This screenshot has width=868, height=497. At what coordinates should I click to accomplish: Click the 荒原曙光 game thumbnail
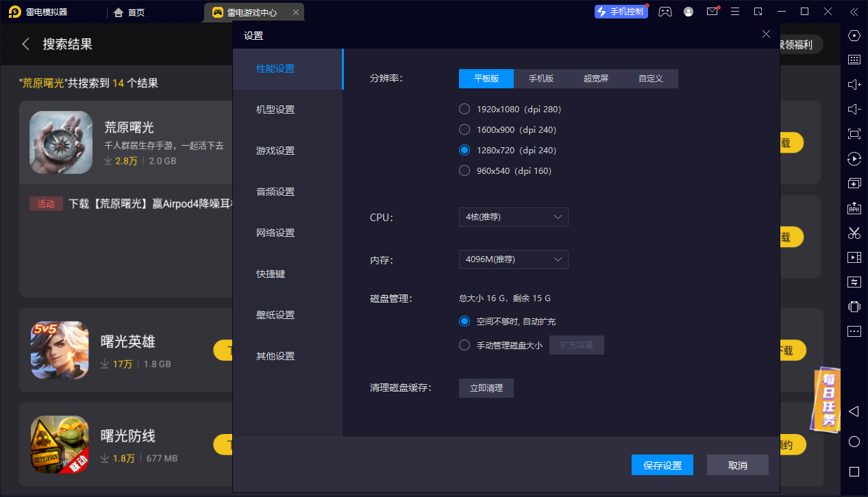pyautogui.click(x=60, y=142)
